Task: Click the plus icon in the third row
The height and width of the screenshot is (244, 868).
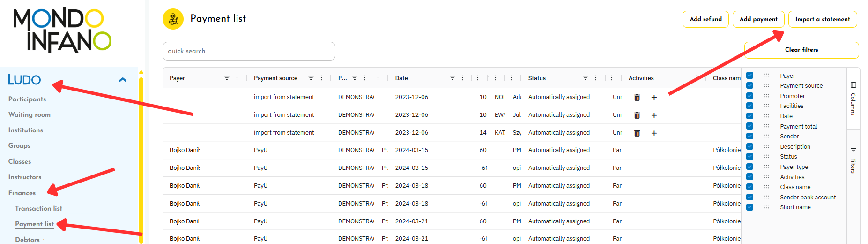Action: click(654, 133)
